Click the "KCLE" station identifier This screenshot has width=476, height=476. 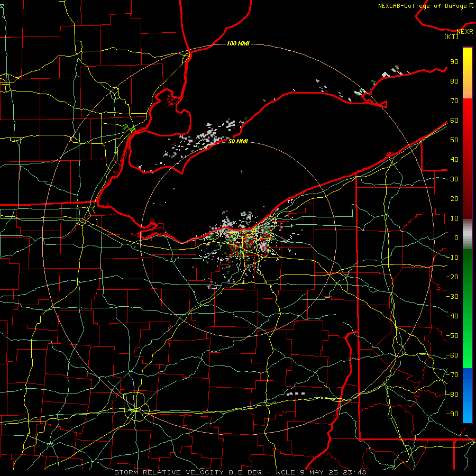click(x=286, y=472)
